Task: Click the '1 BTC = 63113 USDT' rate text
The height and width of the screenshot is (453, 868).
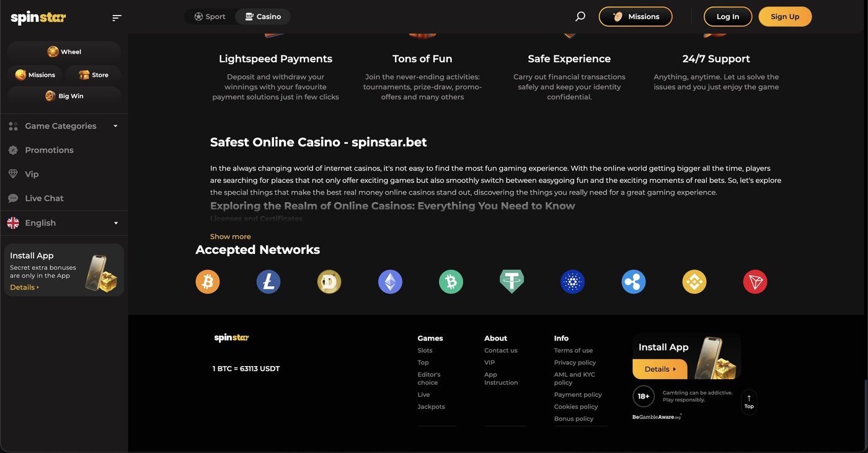Action: click(x=246, y=369)
